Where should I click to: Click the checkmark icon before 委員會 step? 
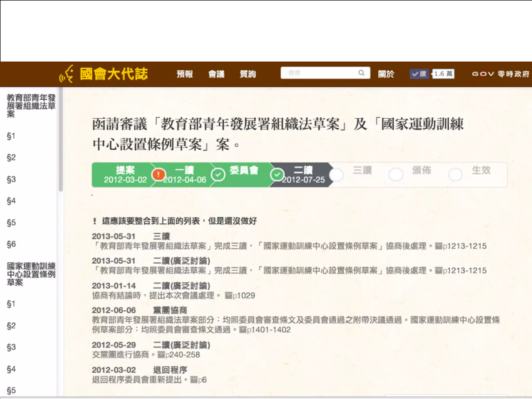218,175
